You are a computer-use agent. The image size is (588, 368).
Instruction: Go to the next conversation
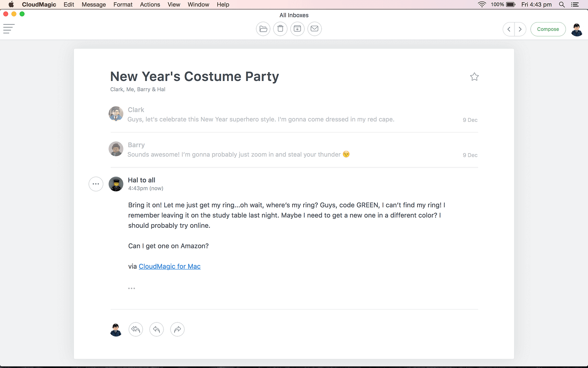(x=520, y=29)
